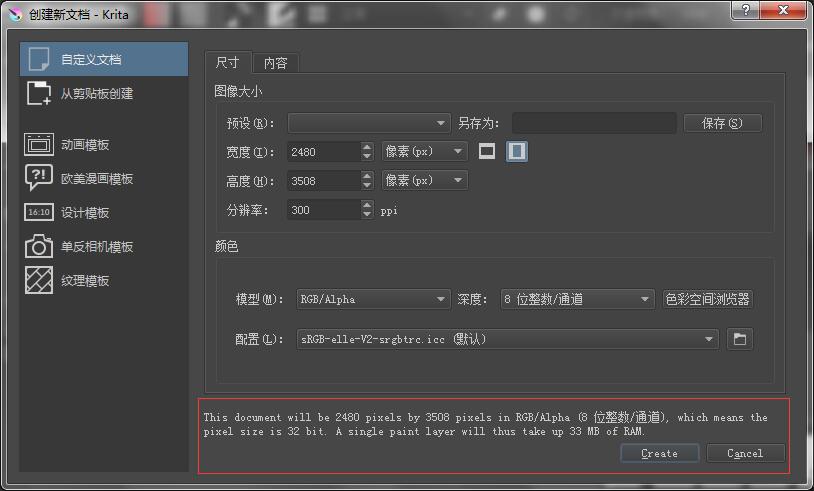
Task: Choose 从剪贴板创建 create from clipboard
Action: (104, 93)
